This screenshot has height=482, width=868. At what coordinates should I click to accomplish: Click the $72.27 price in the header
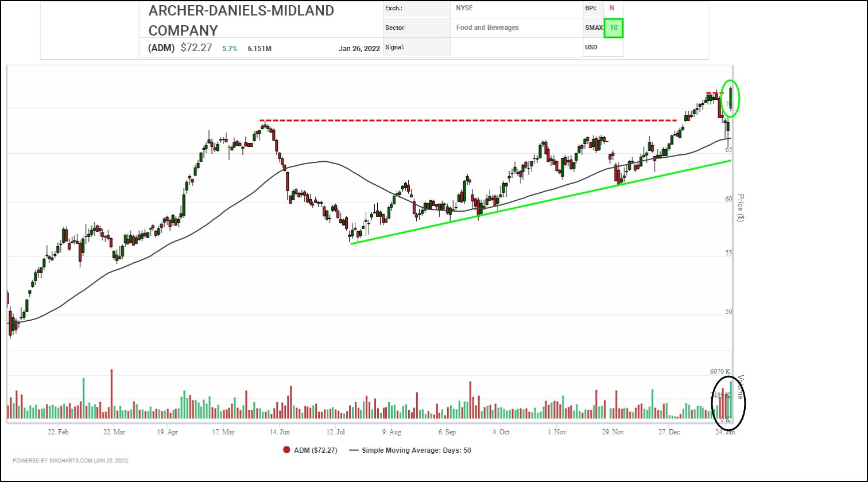(x=197, y=48)
